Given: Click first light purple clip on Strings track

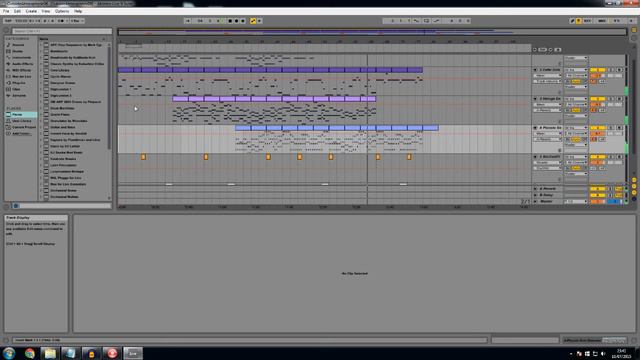Looking at the screenshot, I should [x=180, y=99].
